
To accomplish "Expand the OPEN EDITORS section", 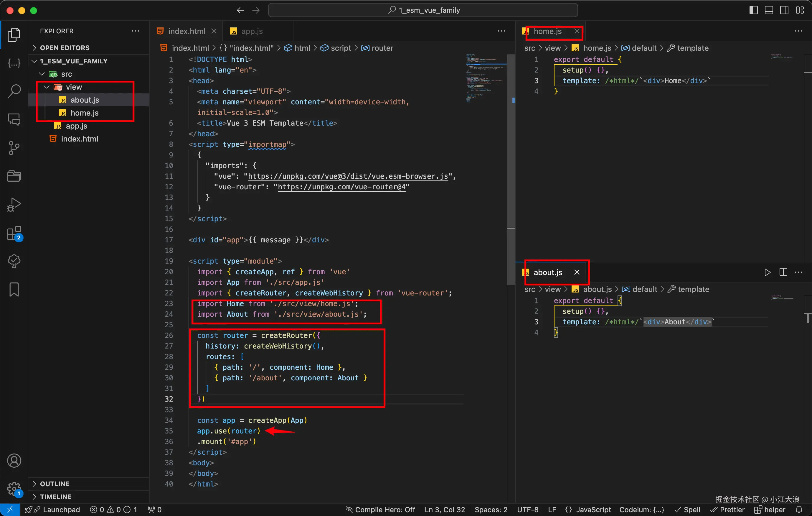I will [x=65, y=48].
